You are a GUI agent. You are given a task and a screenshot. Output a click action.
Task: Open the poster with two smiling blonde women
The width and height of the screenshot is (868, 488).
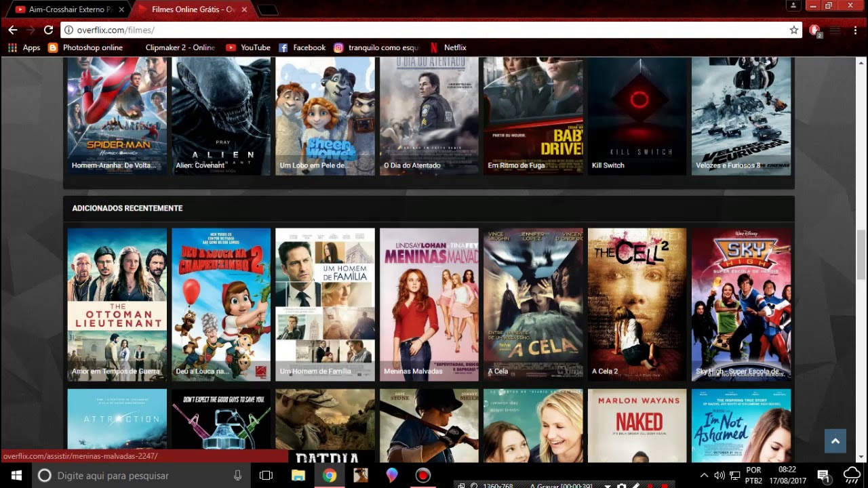(x=533, y=426)
